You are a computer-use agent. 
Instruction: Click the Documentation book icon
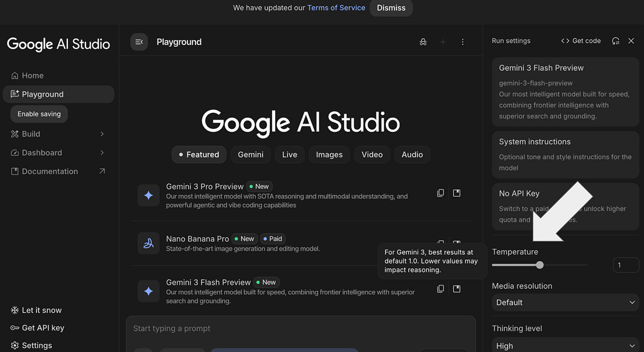15,171
